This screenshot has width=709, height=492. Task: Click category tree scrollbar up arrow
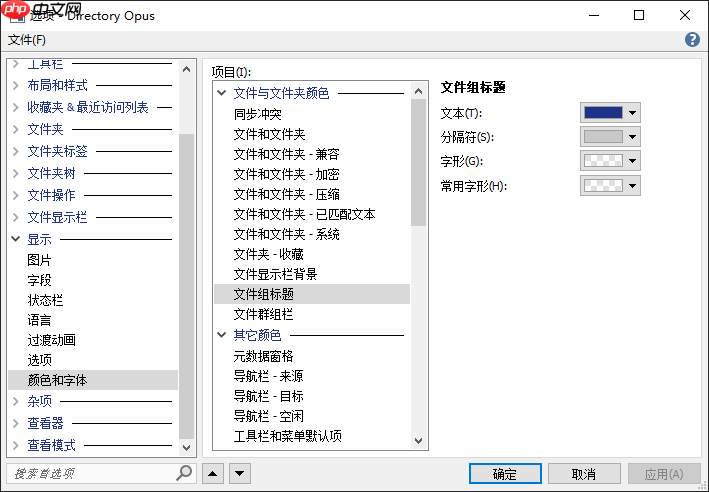click(x=186, y=70)
